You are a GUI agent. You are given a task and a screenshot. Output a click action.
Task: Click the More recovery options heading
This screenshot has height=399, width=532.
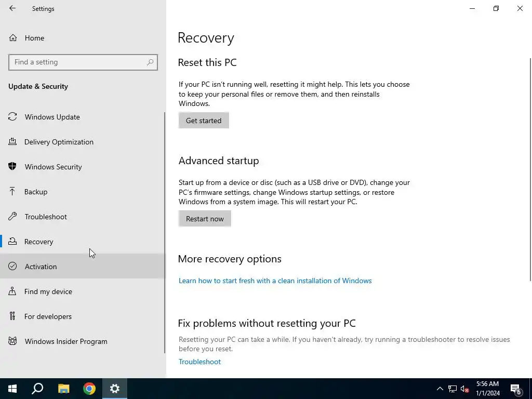click(x=230, y=259)
